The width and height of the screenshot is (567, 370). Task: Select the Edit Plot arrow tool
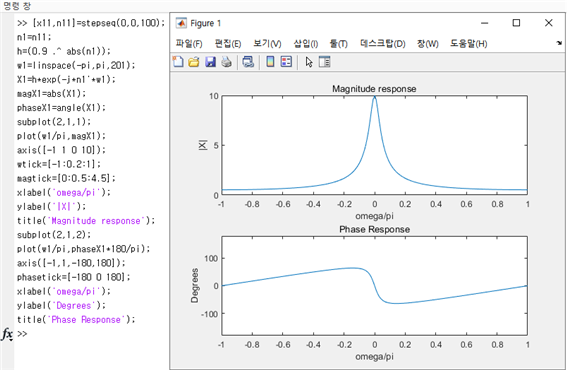(x=309, y=62)
